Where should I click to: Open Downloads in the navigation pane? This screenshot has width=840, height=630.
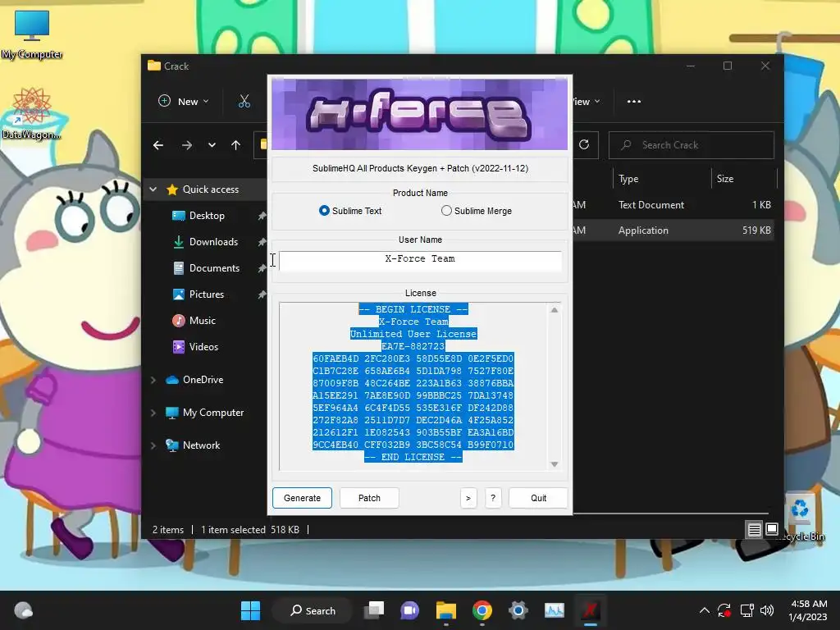(x=213, y=242)
